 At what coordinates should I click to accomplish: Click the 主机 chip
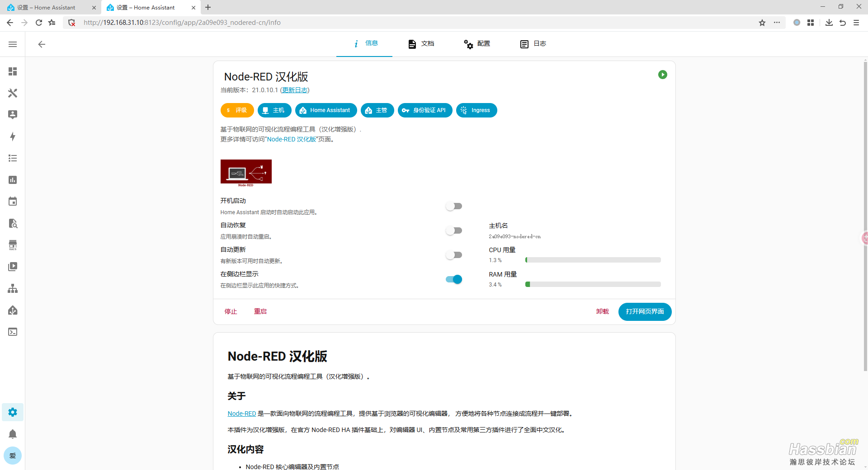click(x=274, y=110)
